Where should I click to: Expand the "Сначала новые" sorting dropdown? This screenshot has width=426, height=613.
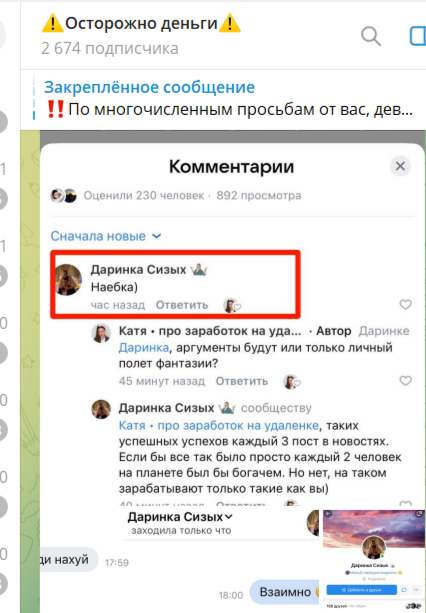coord(106,236)
